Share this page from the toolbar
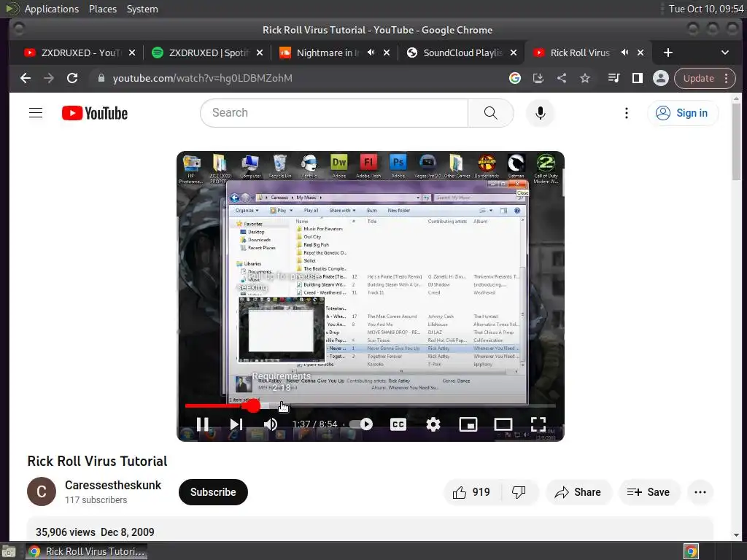 562,78
